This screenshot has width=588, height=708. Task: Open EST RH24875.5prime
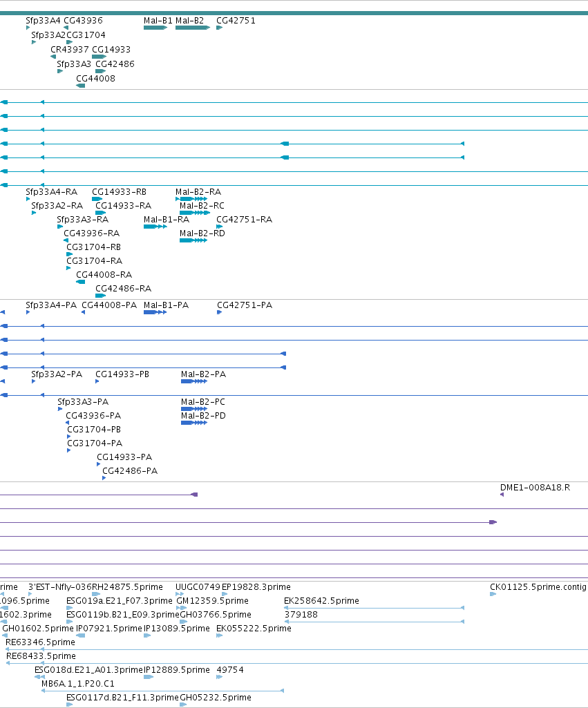[x=127, y=587]
